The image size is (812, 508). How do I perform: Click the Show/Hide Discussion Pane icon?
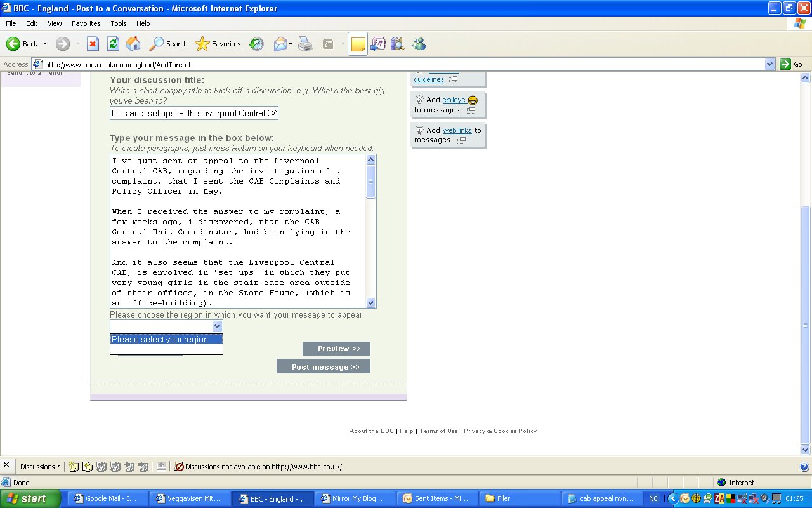[161, 466]
